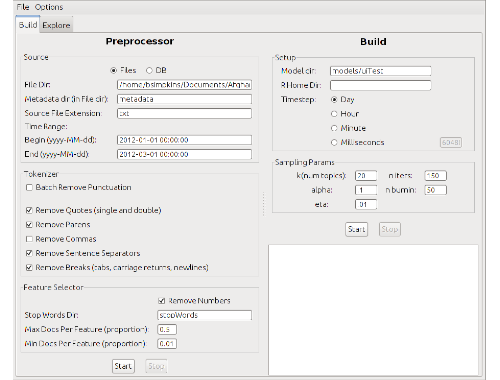Select the Minute timestep option
The width and height of the screenshot is (500, 380).
(334, 128)
